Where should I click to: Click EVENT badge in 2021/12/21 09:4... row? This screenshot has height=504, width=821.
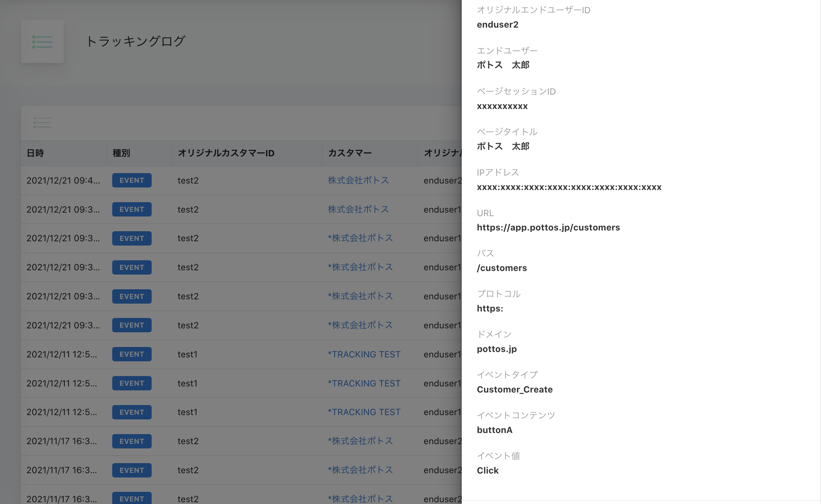point(132,180)
